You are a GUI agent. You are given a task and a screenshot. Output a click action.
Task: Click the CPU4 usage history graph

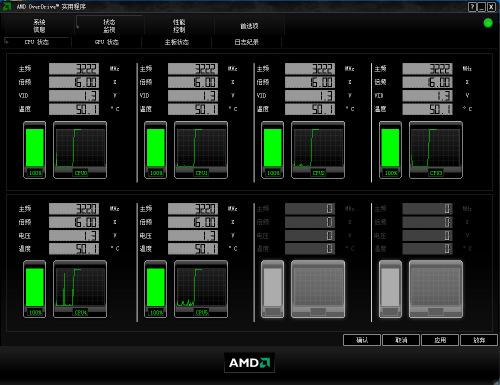pyautogui.click(x=80, y=289)
